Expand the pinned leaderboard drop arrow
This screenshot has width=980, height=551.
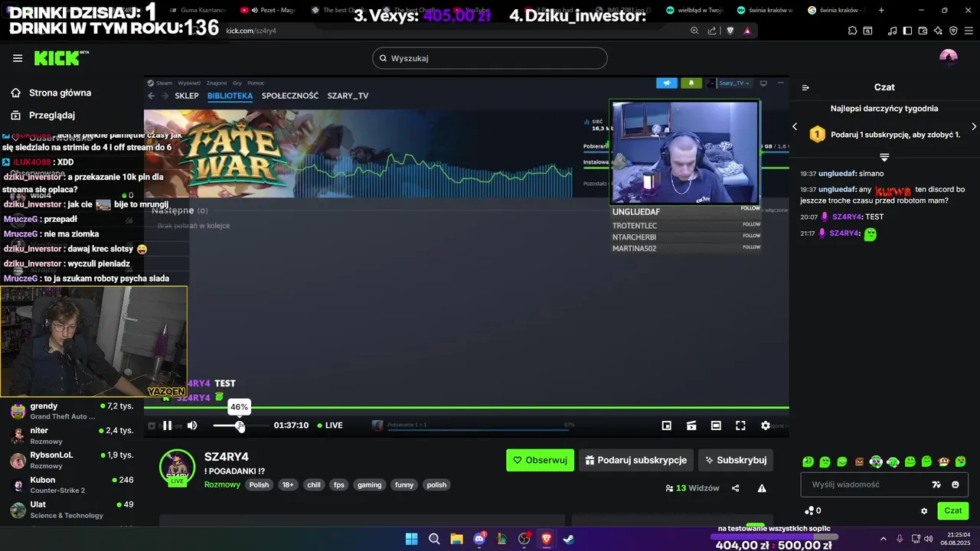(884, 157)
